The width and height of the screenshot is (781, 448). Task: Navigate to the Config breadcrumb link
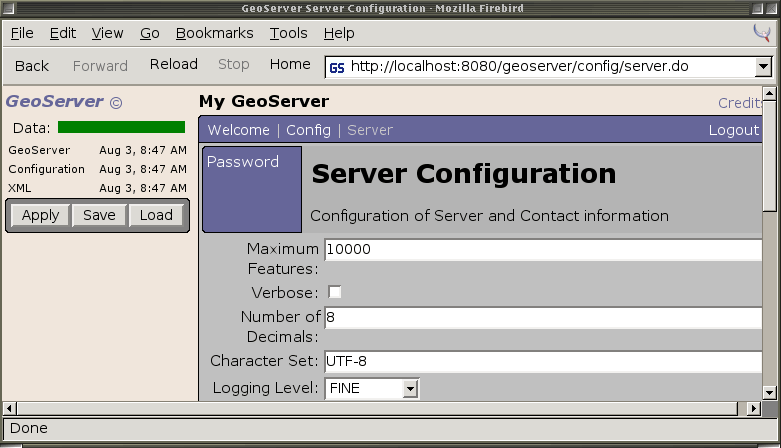[x=307, y=130]
